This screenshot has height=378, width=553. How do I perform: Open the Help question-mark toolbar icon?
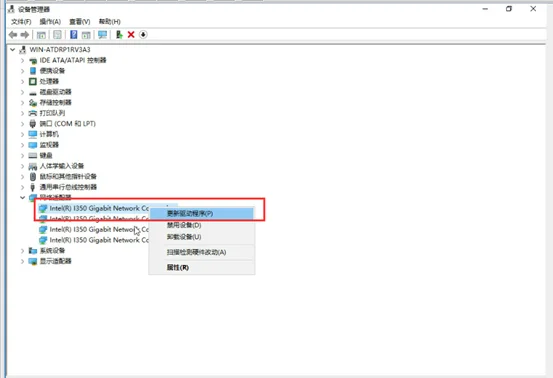[73, 35]
